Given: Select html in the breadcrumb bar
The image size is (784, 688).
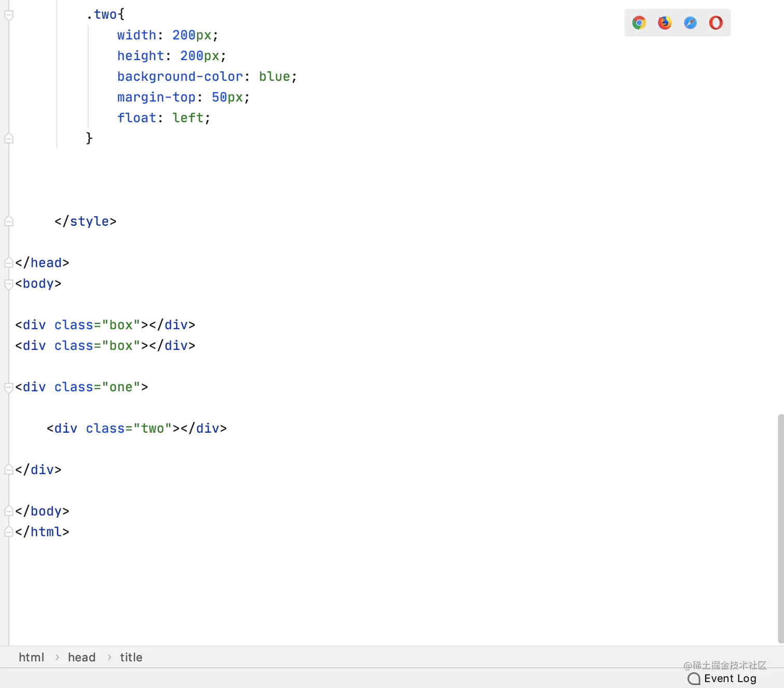Looking at the screenshot, I should (x=32, y=657).
